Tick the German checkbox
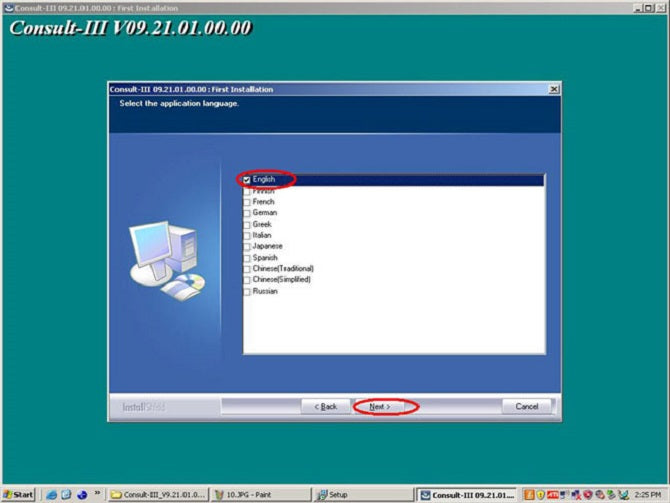 247,213
